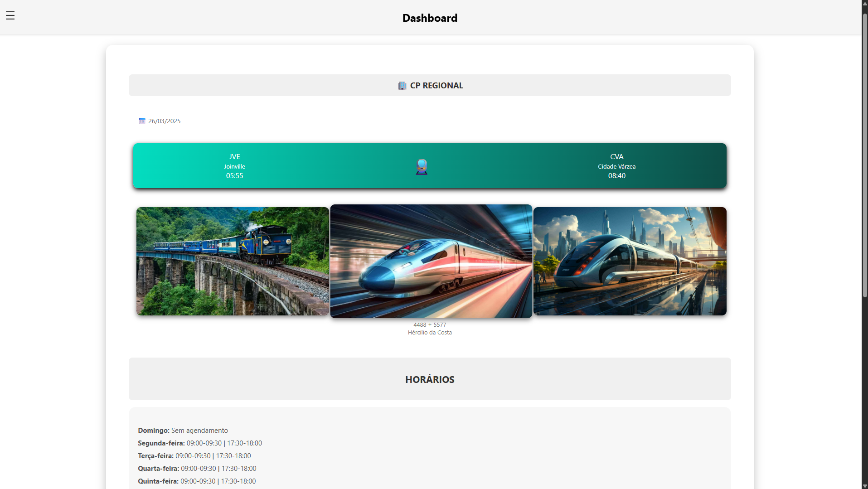Click the CVA Cidade Várzea arrival station

click(616, 166)
